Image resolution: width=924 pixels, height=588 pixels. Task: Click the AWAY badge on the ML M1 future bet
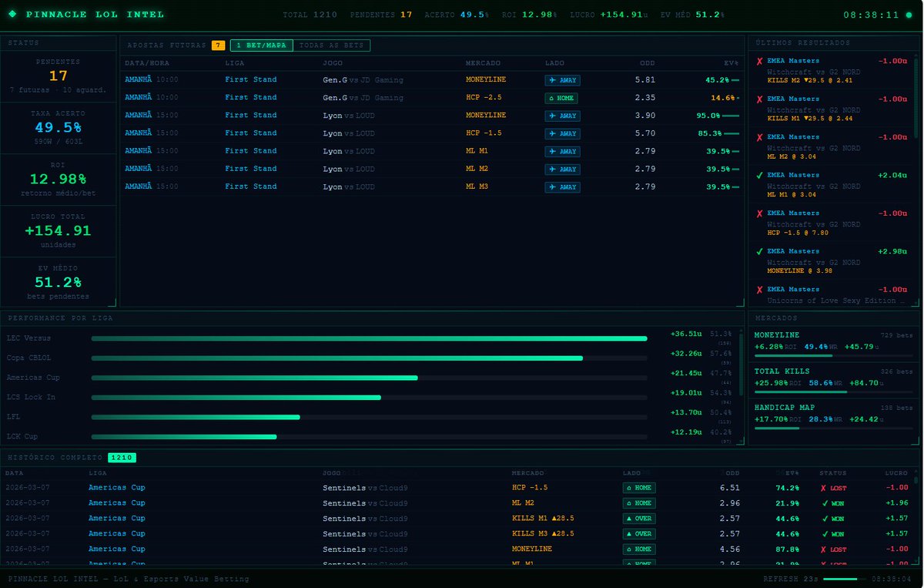[562, 151]
